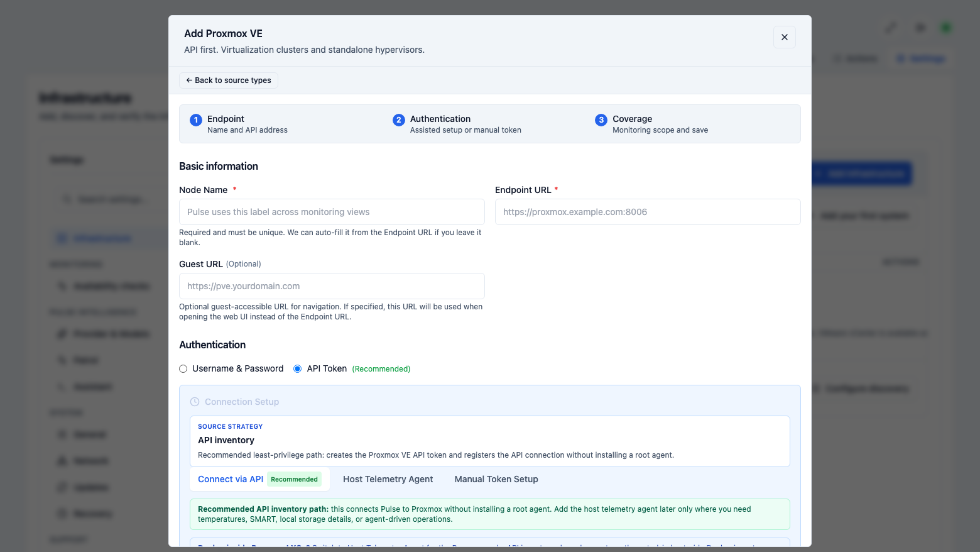980x552 pixels.
Task: Click the Coverage step label
Action: point(632,119)
